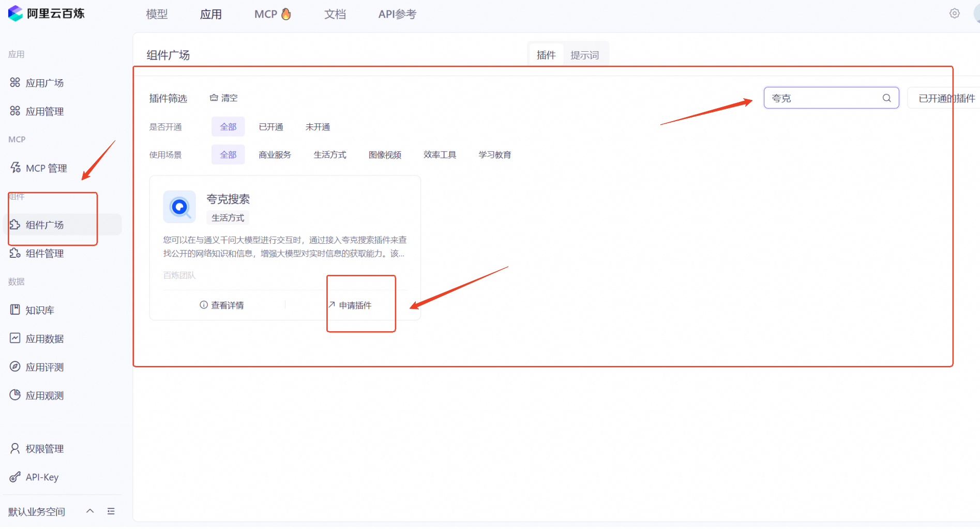Viewport: 980px width, 529px height.
Task: Filter by 已开通 plugins
Action: (x=271, y=127)
